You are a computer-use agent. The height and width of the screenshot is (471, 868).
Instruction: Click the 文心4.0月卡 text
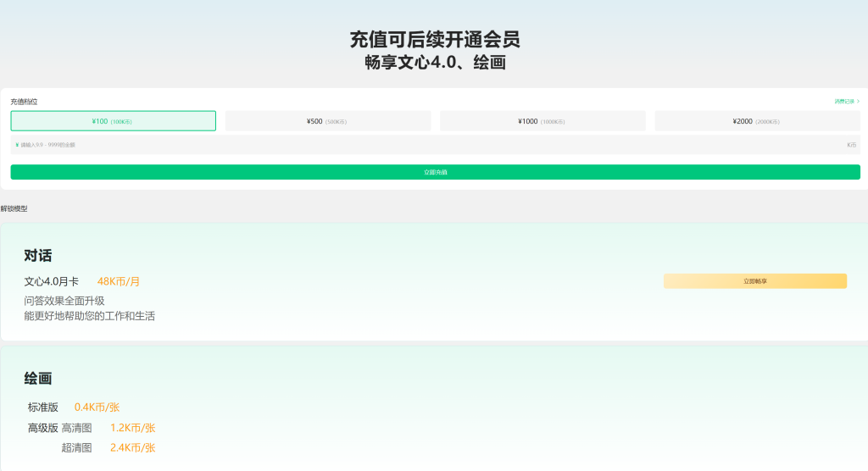tap(52, 282)
